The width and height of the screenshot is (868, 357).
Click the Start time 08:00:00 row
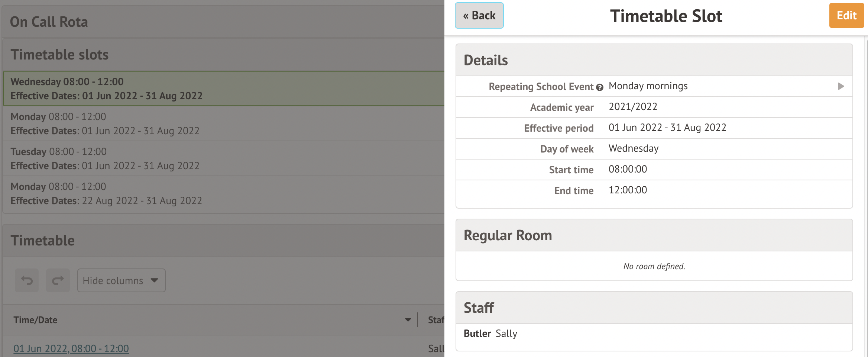pos(654,170)
